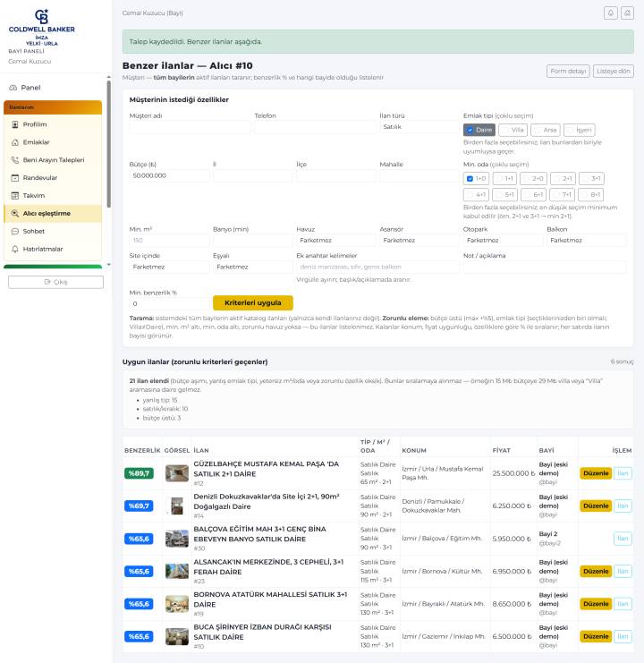Open Randevular page
The height and width of the screenshot is (663, 644).
(53, 177)
